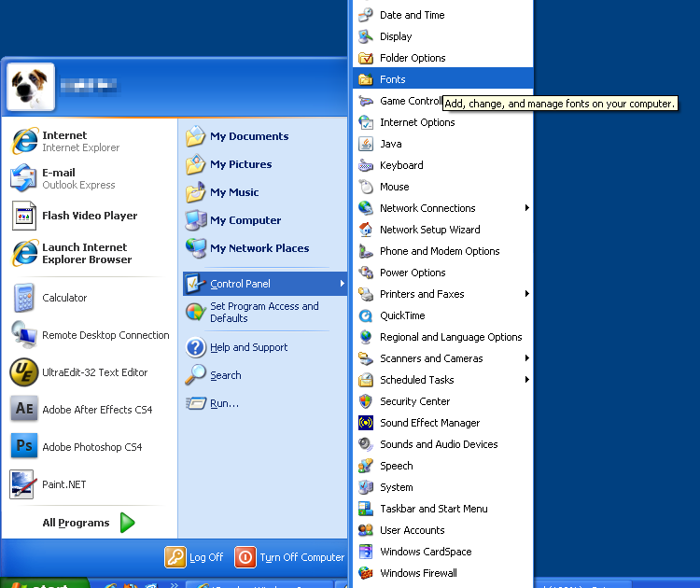Image resolution: width=700 pixels, height=588 pixels.
Task: Launch Outlook Express E-mail icon
Action: tap(23, 178)
